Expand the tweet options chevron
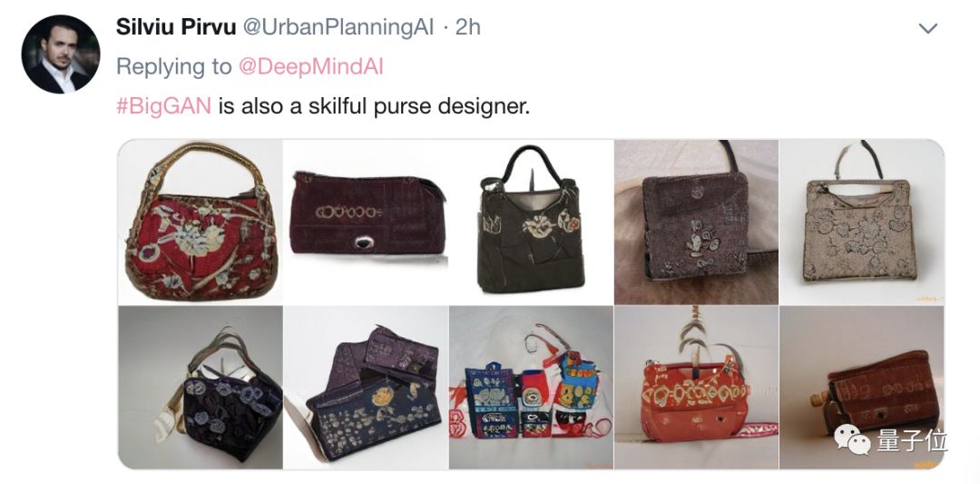The height and width of the screenshot is (484, 980). pos(928,29)
